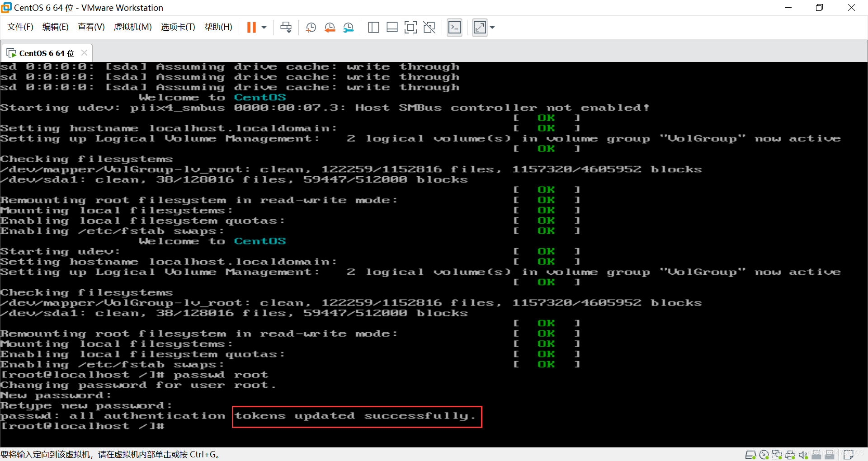Minimize the VMware Workstation window

[x=788, y=8]
